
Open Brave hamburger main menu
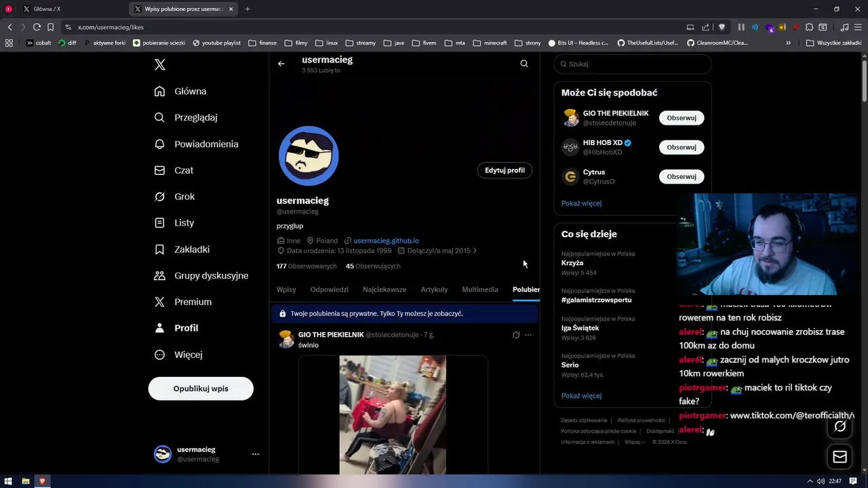[858, 27]
